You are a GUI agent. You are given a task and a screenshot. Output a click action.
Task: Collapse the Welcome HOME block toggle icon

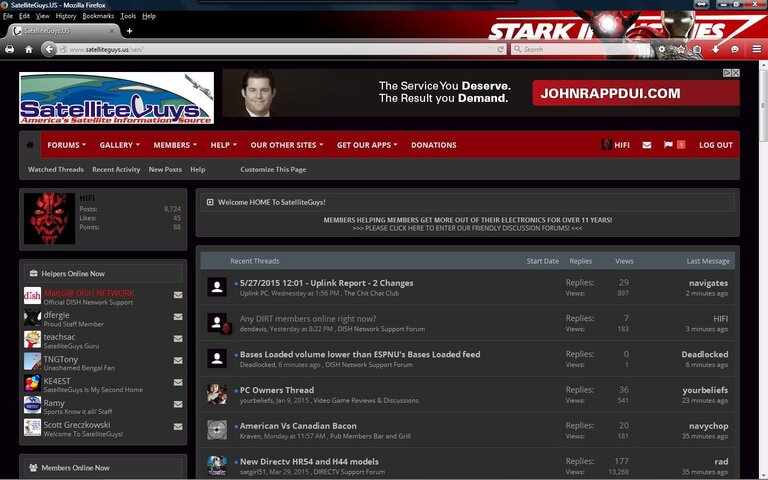point(210,202)
